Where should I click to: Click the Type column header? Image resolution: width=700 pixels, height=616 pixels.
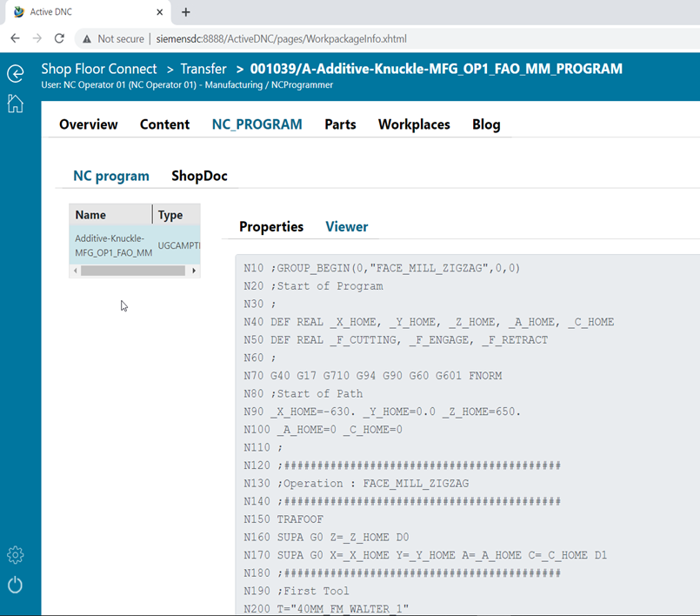click(177, 215)
